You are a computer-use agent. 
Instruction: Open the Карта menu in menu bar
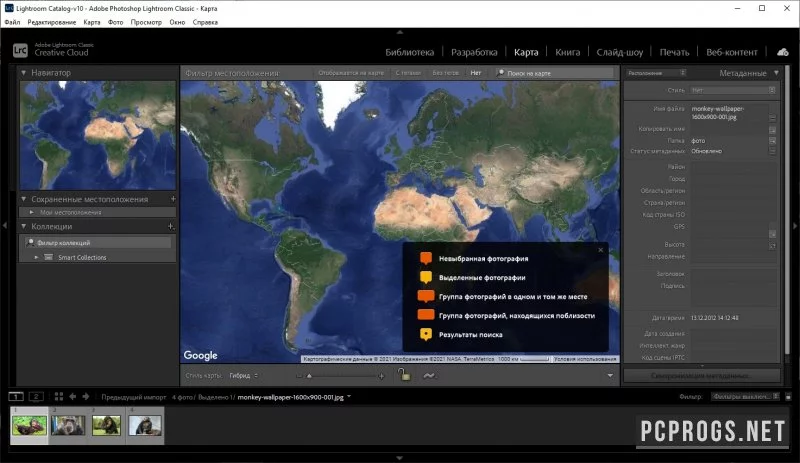92,22
